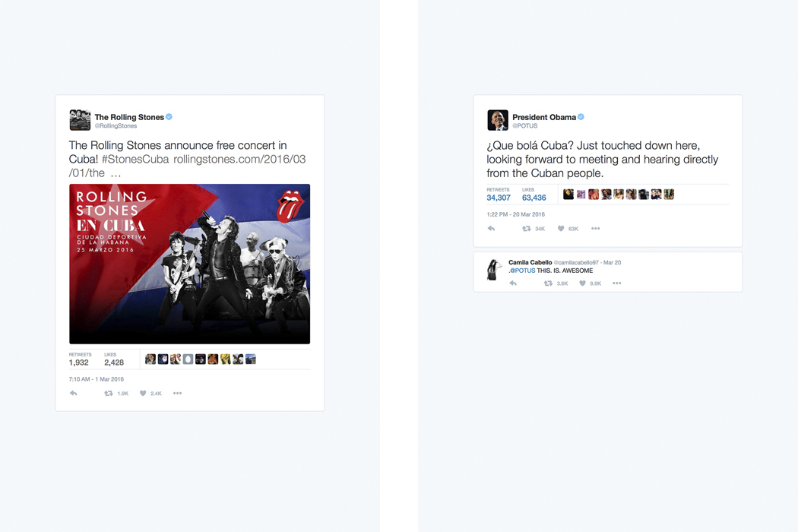Open the #StonesCuba hashtag
The width and height of the screenshot is (798, 532).
135,160
